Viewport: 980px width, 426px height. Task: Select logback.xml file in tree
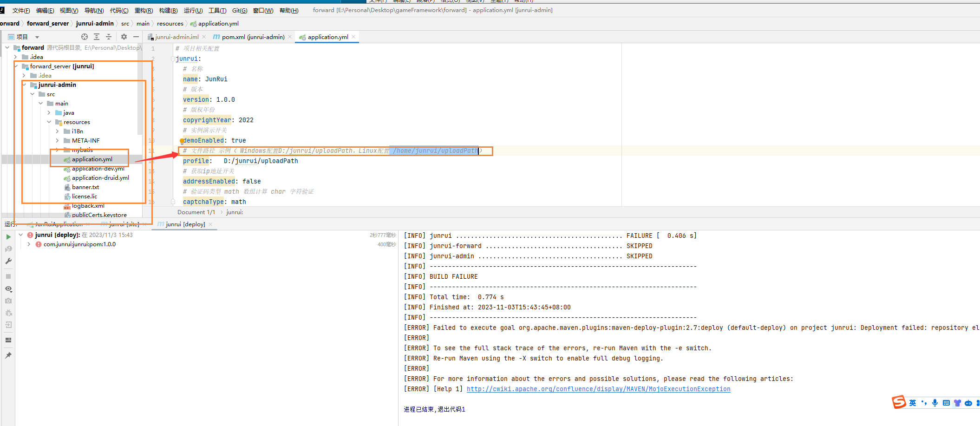point(88,205)
